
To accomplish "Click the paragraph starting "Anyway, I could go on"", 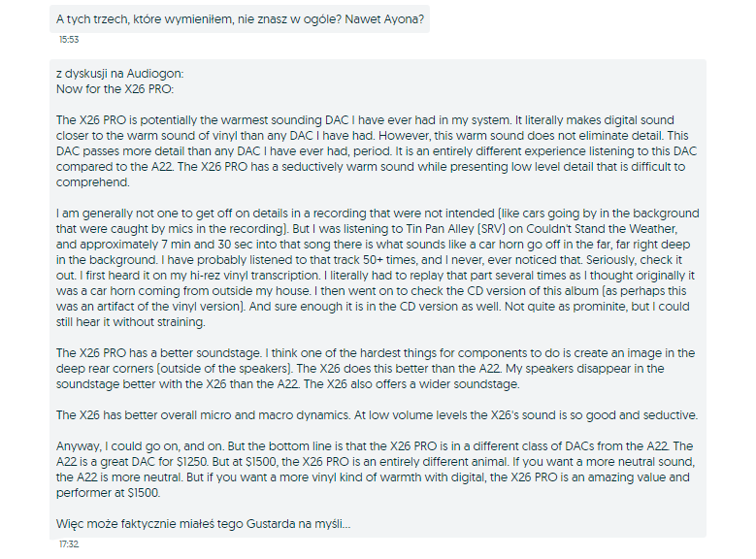I will click(376, 470).
